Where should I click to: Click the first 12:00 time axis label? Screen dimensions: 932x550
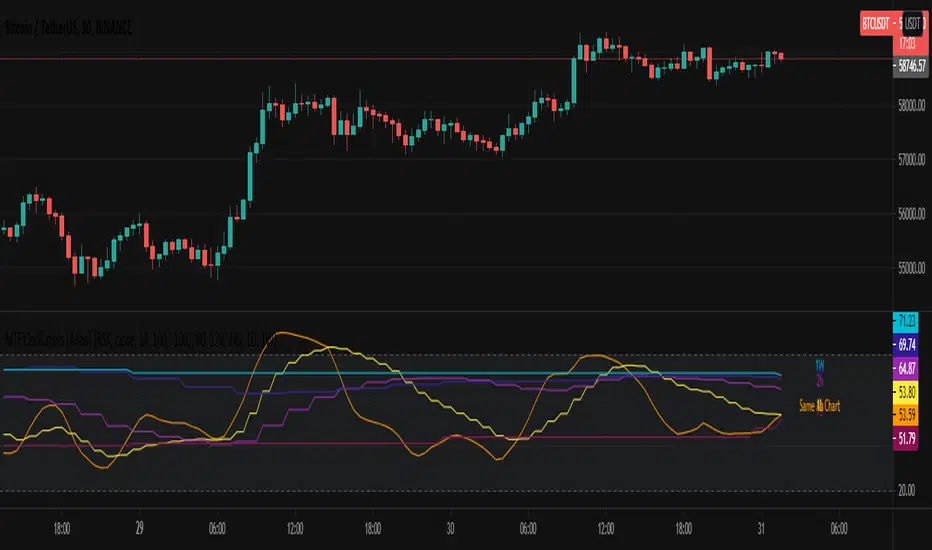[x=295, y=529]
